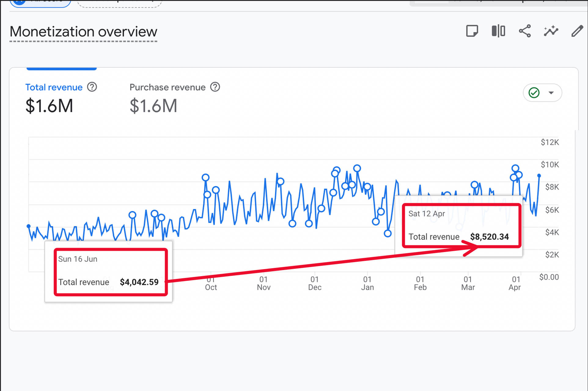
Task: Click the sticky note icon in header
Action: pyautogui.click(x=472, y=31)
